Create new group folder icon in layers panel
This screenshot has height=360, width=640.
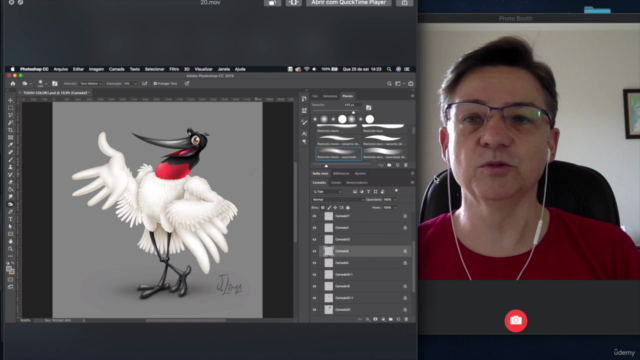pos(391,319)
